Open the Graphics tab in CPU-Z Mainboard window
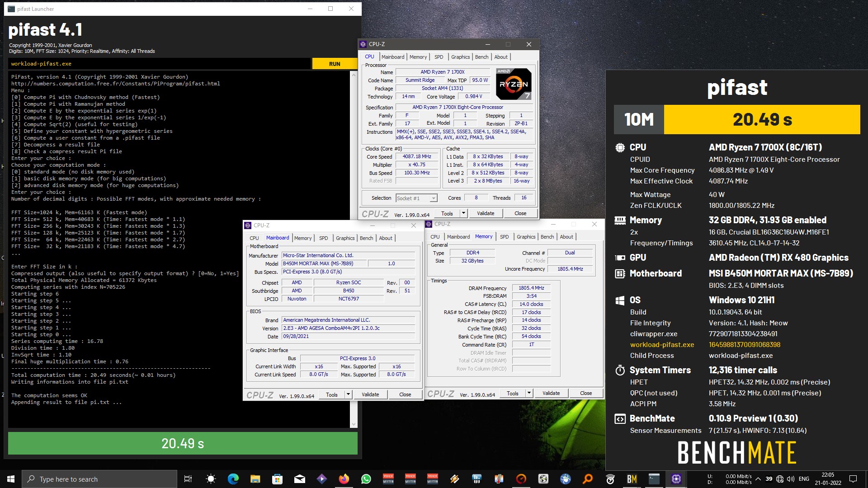 (345, 238)
